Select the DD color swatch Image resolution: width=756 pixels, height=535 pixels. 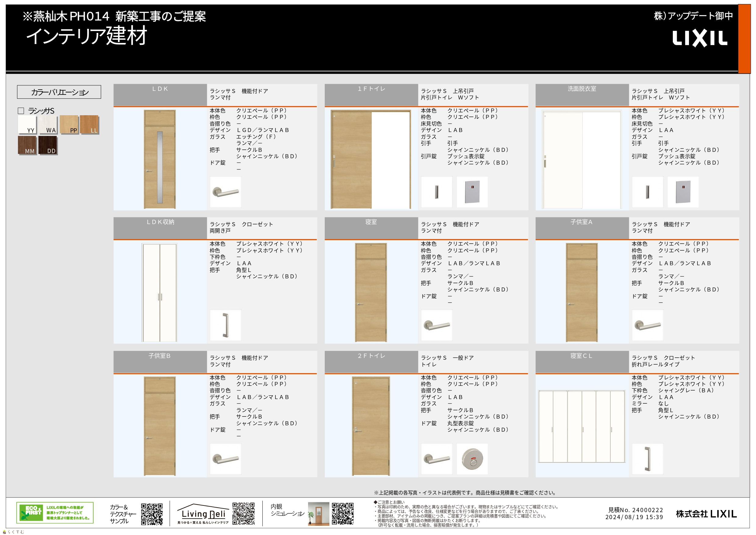tap(48, 145)
